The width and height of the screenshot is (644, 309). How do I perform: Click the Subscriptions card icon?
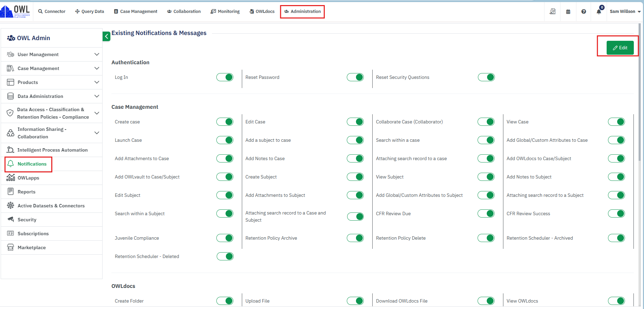click(x=11, y=234)
